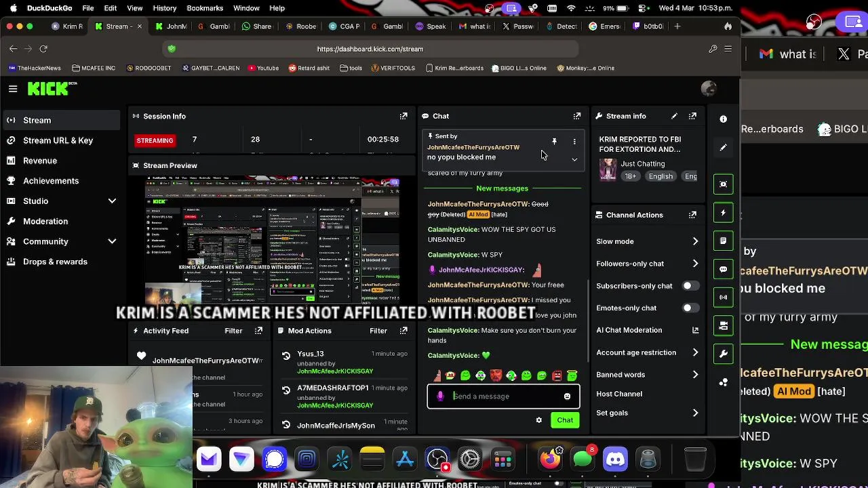Image resolution: width=868 pixels, height=488 pixels.
Task: Open Mod Actions Filter
Action: click(378, 331)
